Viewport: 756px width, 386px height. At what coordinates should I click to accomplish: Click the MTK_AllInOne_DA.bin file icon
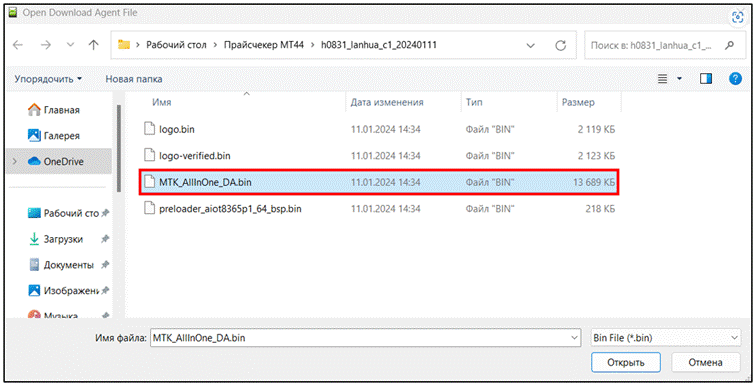point(150,182)
